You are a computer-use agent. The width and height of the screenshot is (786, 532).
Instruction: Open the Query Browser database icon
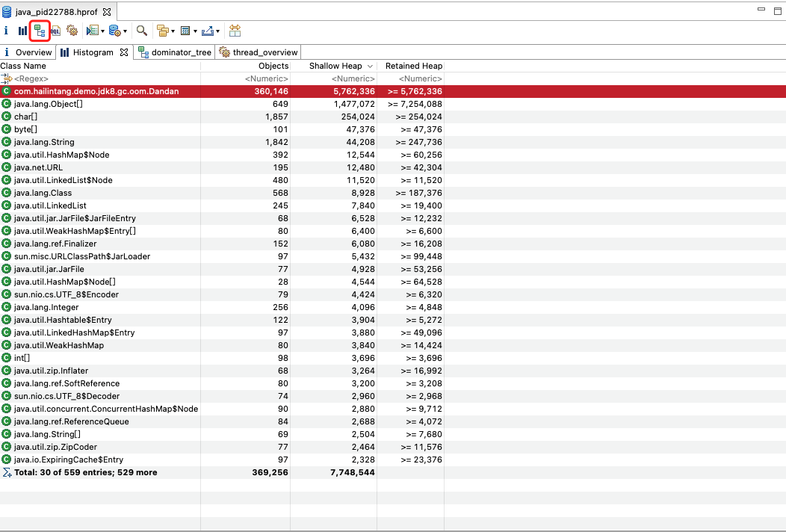(x=115, y=31)
